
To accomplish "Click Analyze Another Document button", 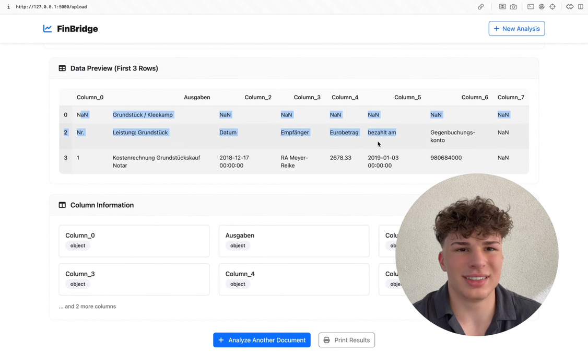I will coord(262,340).
